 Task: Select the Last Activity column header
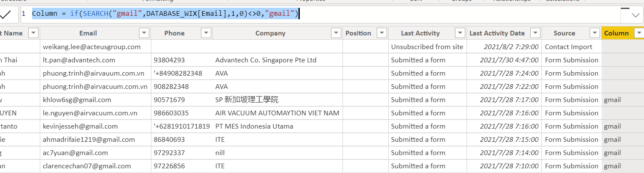coord(420,33)
